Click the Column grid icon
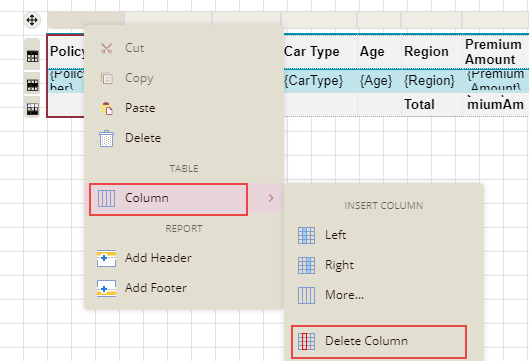 coord(106,198)
